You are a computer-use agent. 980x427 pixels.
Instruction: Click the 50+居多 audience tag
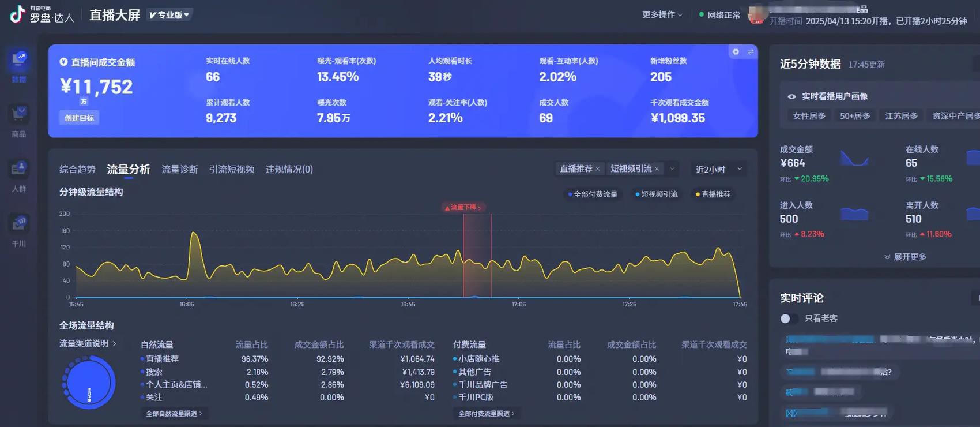[855, 116]
